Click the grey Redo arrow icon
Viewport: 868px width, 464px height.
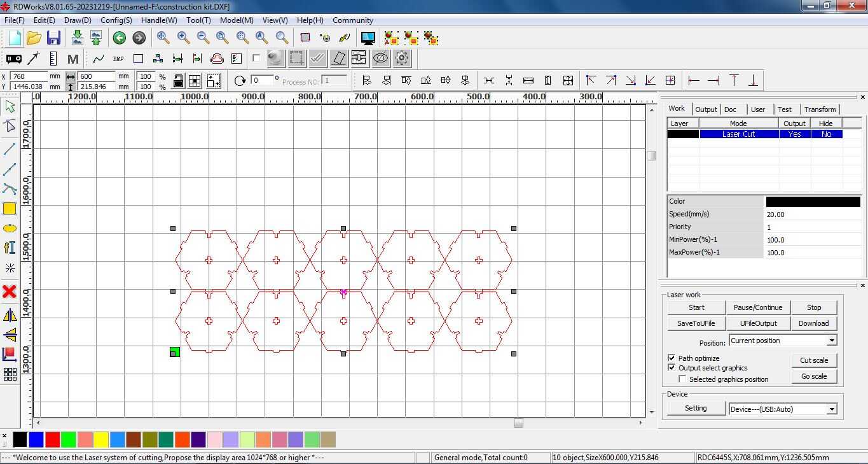(x=139, y=38)
